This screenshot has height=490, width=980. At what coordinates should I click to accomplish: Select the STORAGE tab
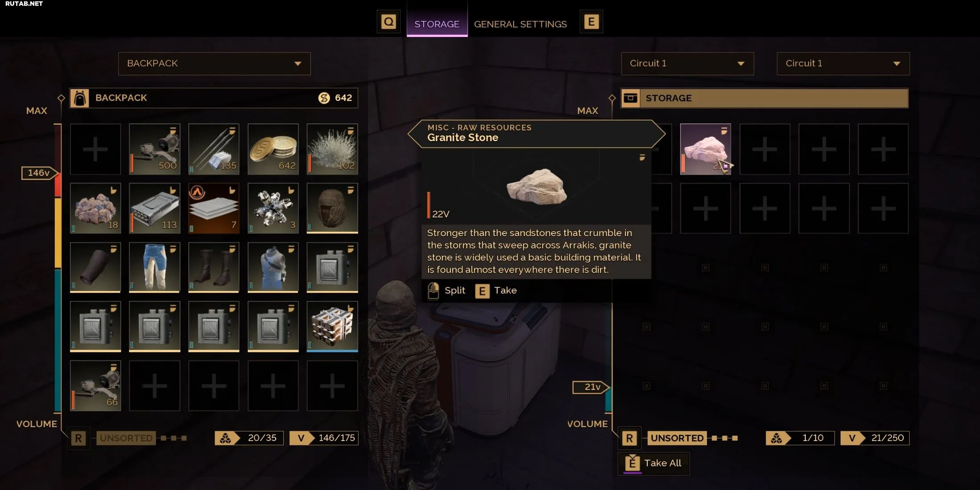tap(437, 24)
